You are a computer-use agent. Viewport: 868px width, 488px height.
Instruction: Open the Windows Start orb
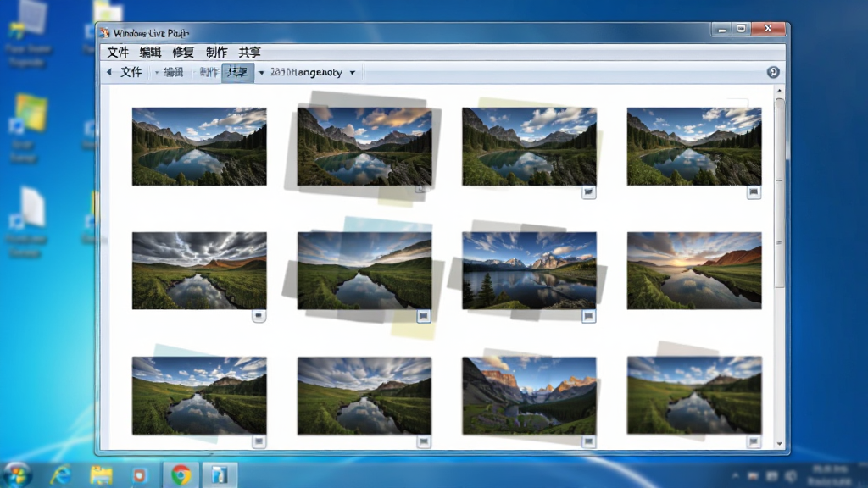point(18,474)
